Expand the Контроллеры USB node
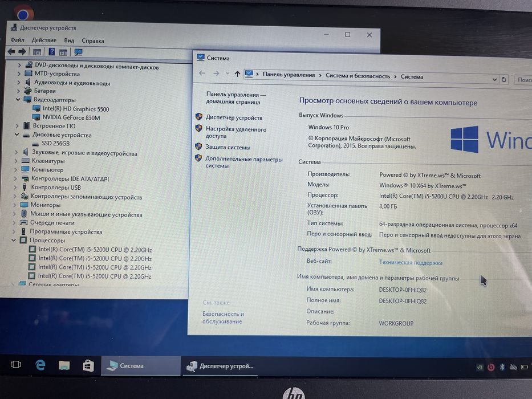 [x=15, y=187]
